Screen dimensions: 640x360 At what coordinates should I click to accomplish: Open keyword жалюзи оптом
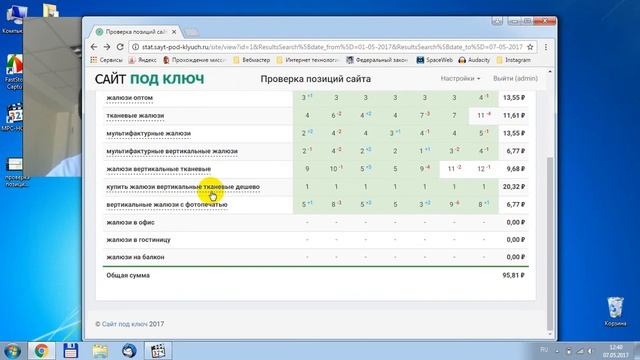click(129, 98)
